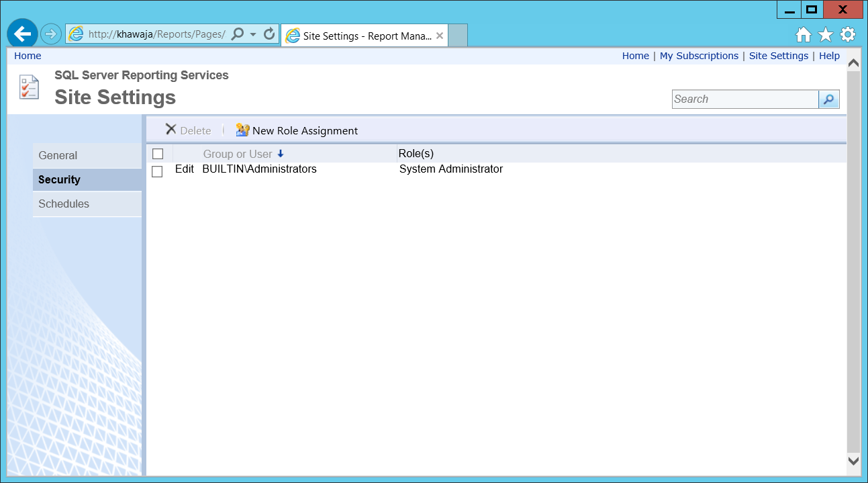
Task: Open browser Tools gear icon
Action: [x=848, y=34]
